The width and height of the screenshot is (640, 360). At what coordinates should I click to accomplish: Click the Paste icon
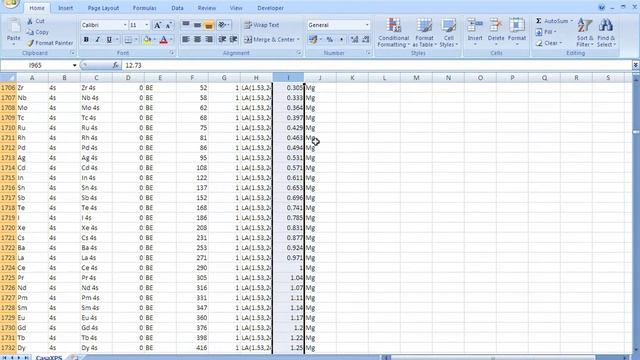(13, 26)
